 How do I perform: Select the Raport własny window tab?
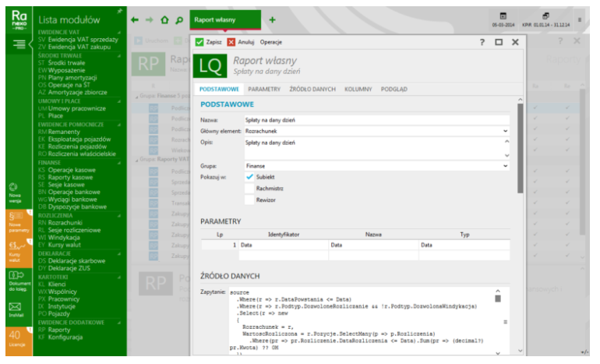point(225,20)
